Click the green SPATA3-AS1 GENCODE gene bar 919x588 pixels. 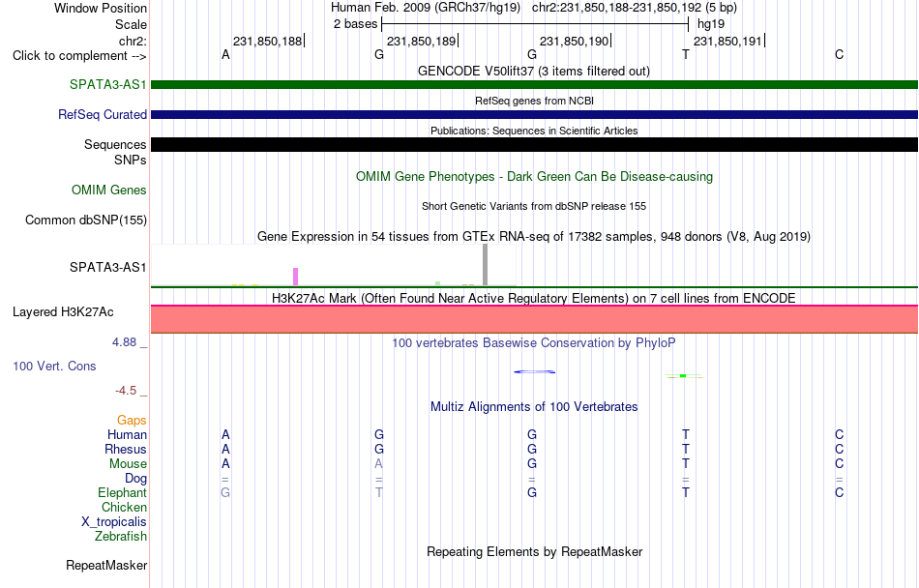pyautogui.click(x=534, y=85)
